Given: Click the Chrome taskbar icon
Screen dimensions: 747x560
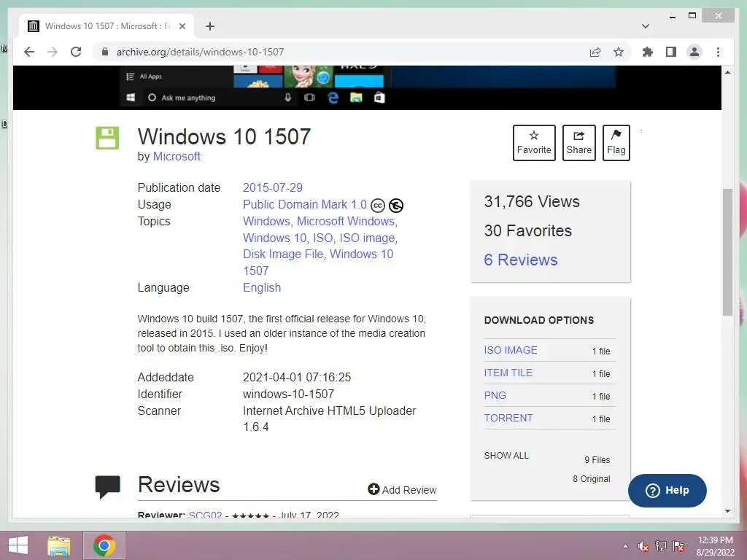Looking at the screenshot, I should tap(104, 545).
